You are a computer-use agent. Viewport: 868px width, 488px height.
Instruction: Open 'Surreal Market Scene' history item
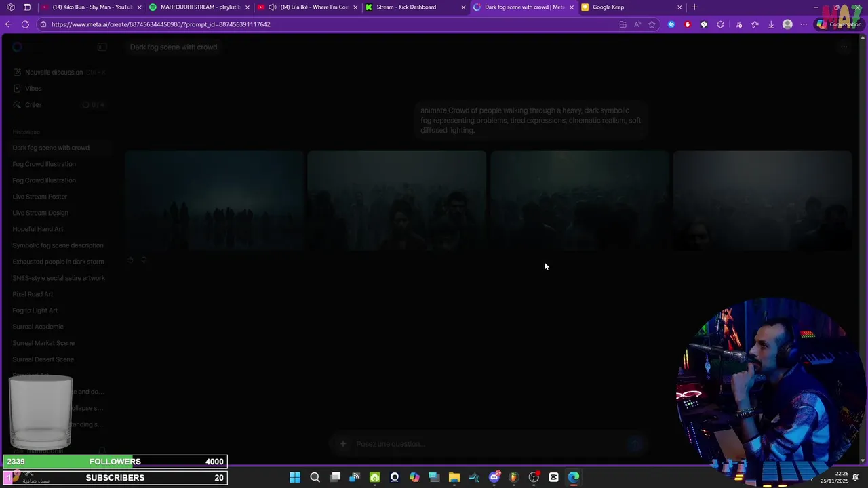pyautogui.click(x=43, y=343)
